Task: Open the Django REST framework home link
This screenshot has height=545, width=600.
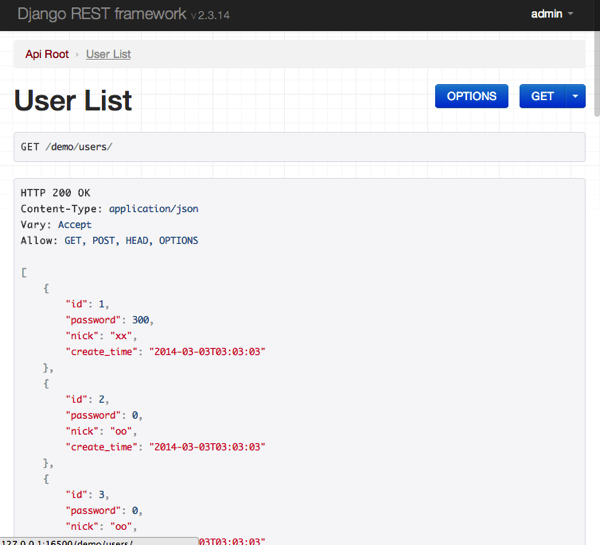Action: [102, 14]
